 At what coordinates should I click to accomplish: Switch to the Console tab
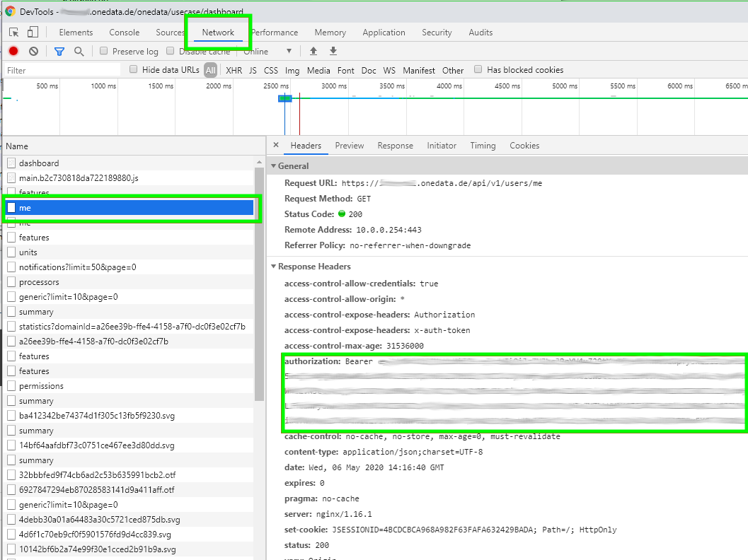(x=124, y=33)
